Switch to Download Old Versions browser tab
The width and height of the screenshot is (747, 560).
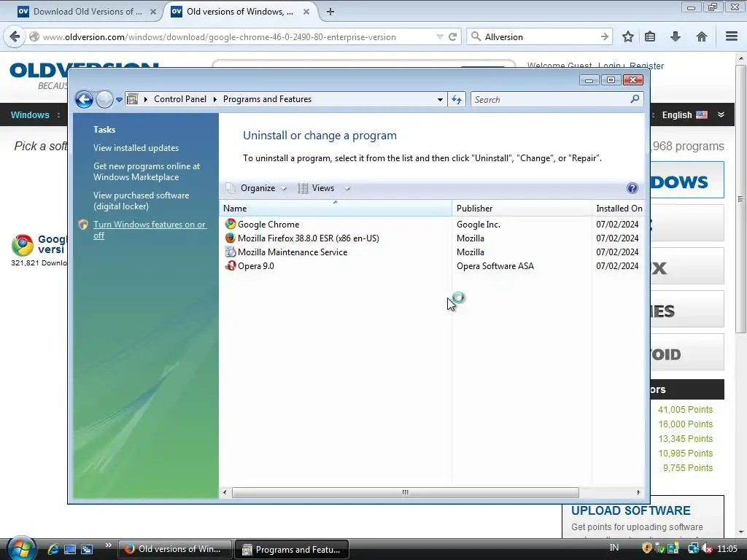[x=86, y=12]
